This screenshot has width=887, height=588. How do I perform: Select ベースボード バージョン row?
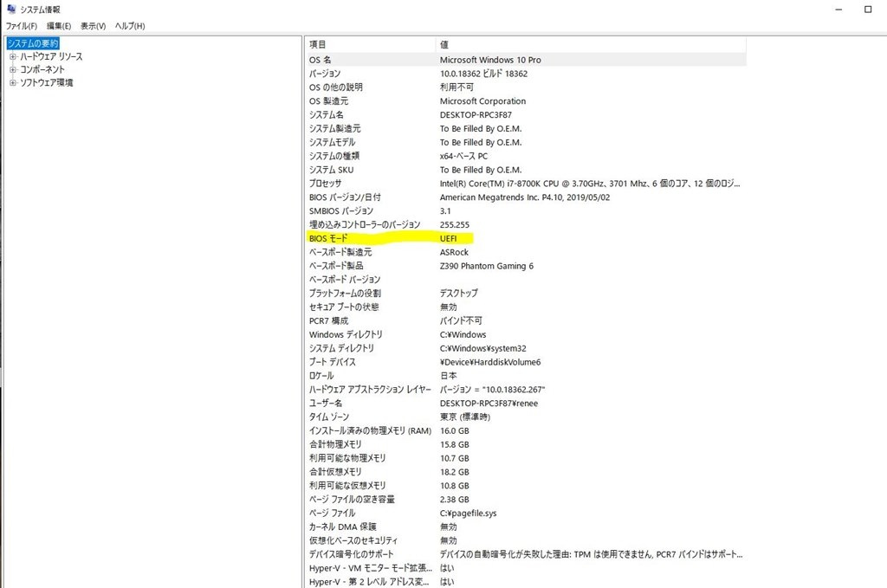click(526, 280)
